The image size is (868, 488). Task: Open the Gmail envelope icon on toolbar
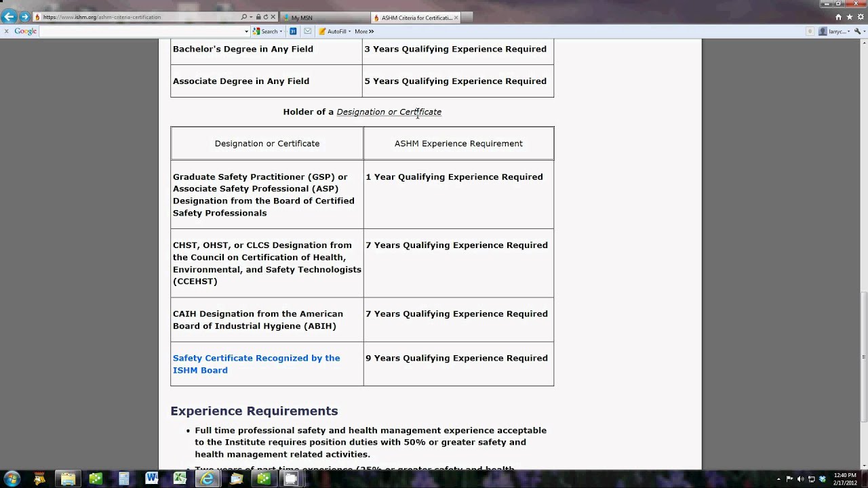308,31
